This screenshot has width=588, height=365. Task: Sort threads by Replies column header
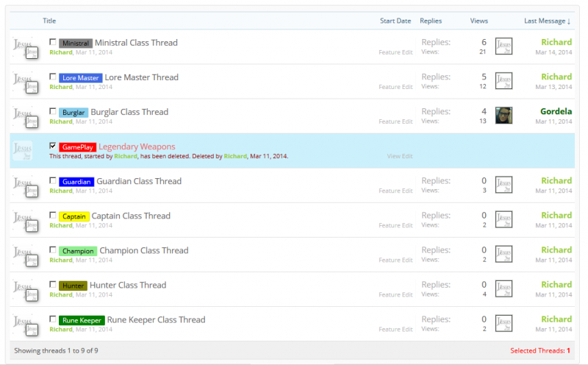pyautogui.click(x=431, y=21)
